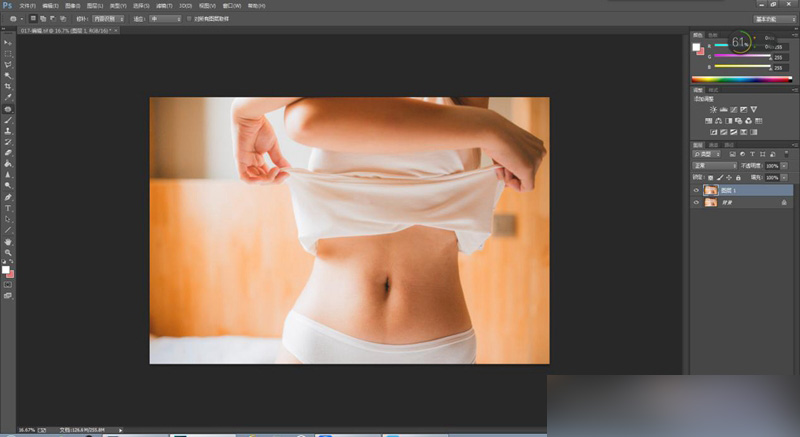This screenshot has width=800, height=437.
Task: Add Channel Mixer adjustment icon
Action: 748,121
